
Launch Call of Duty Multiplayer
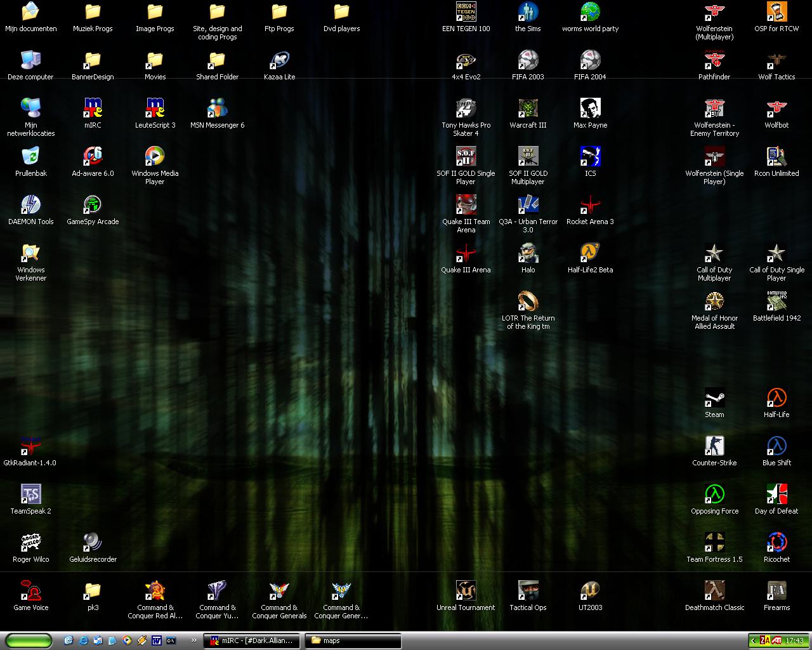(714, 253)
